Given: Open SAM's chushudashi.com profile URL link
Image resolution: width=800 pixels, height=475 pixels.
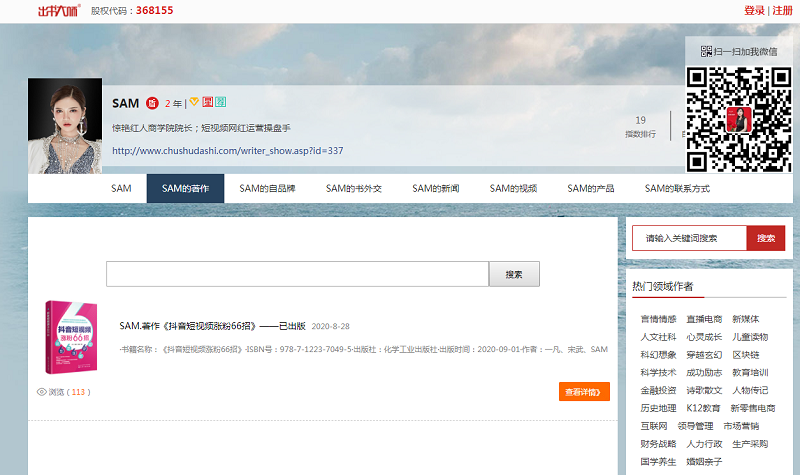Looking at the screenshot, I should click(x=228, y=151).
